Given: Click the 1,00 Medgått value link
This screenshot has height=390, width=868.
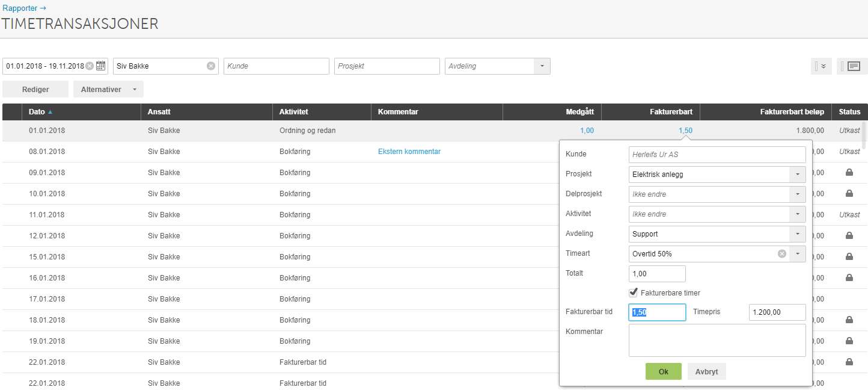Looking at the screenshot, I should (587, 131).
